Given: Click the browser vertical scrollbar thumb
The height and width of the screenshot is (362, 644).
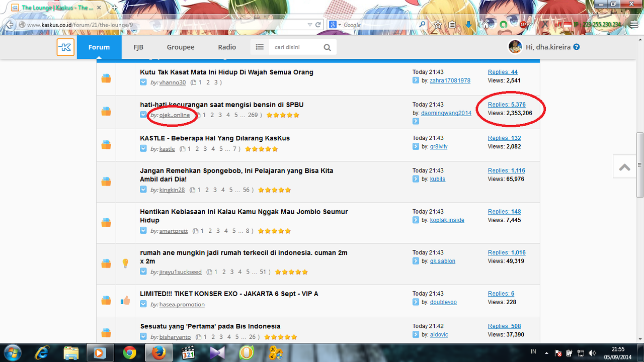Looking at the screenshot, I should point(640,165).
